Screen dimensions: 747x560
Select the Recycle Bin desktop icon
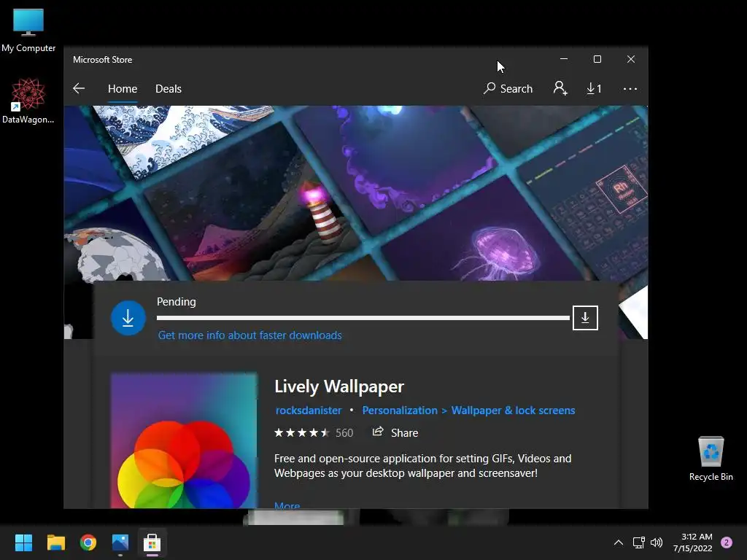[x=711, y=459]
